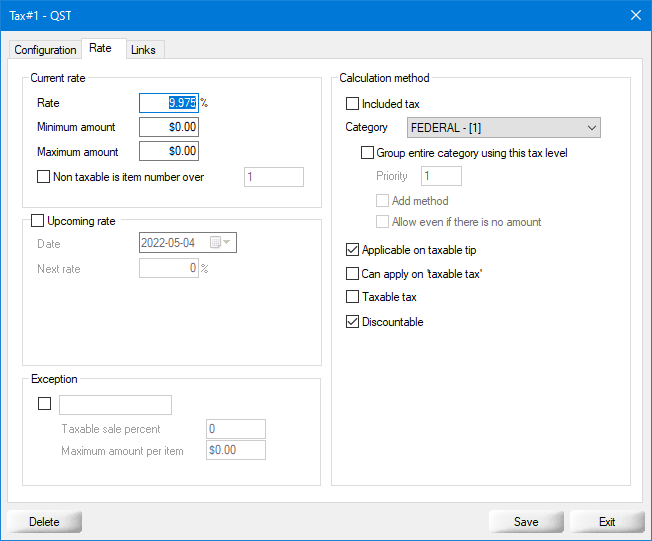
Task: Click the Delete button
Action: pos(44,522)
